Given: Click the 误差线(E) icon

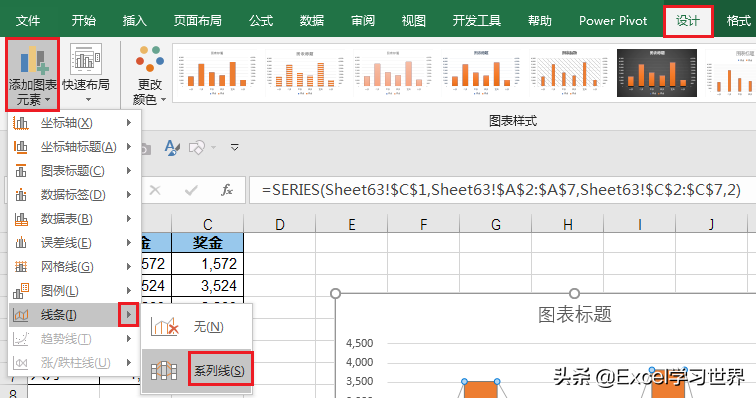Looking at the screenshot, I should point(21,243).
